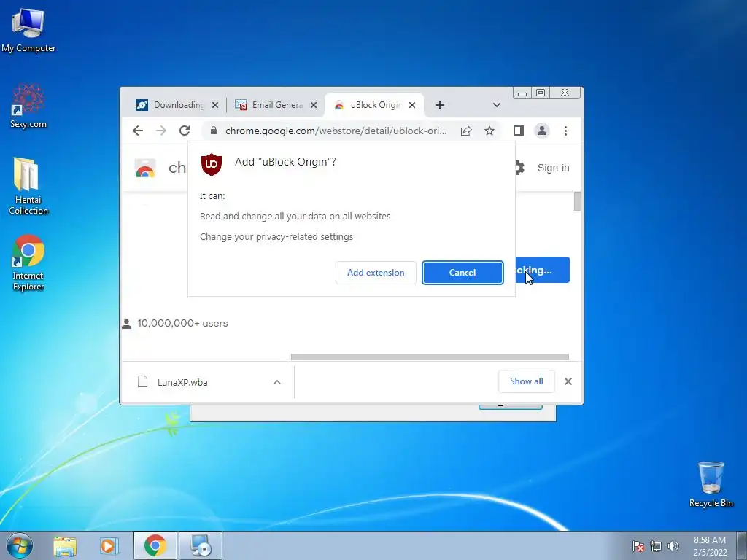Click the Action Center flag icon
Screen dimensions: 747x560
(638, 546)
